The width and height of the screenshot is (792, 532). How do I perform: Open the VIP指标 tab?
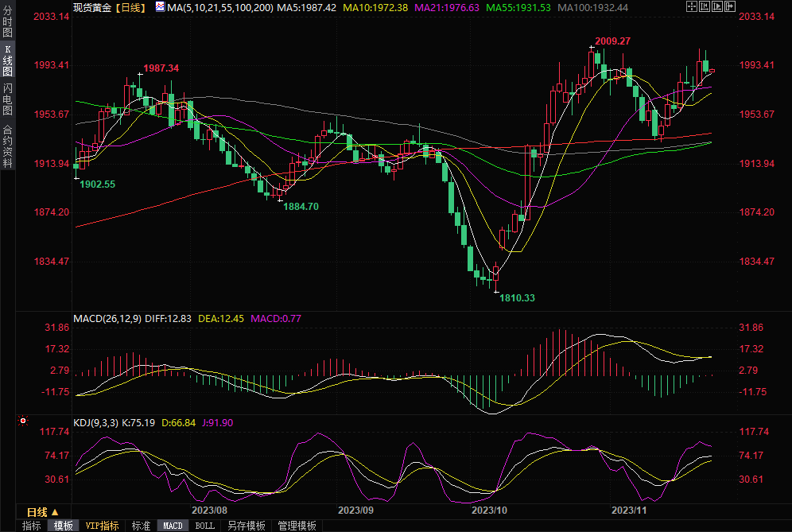coord(102,526)
